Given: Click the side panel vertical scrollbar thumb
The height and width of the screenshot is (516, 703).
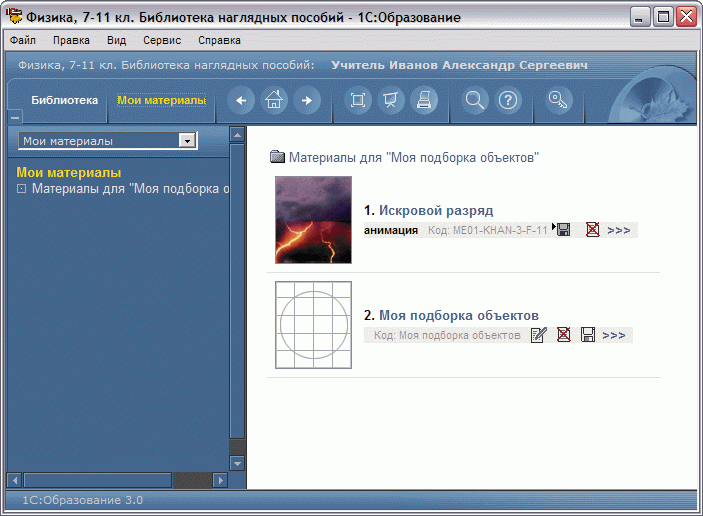Looking at the screenshot, I should (237, 291).
